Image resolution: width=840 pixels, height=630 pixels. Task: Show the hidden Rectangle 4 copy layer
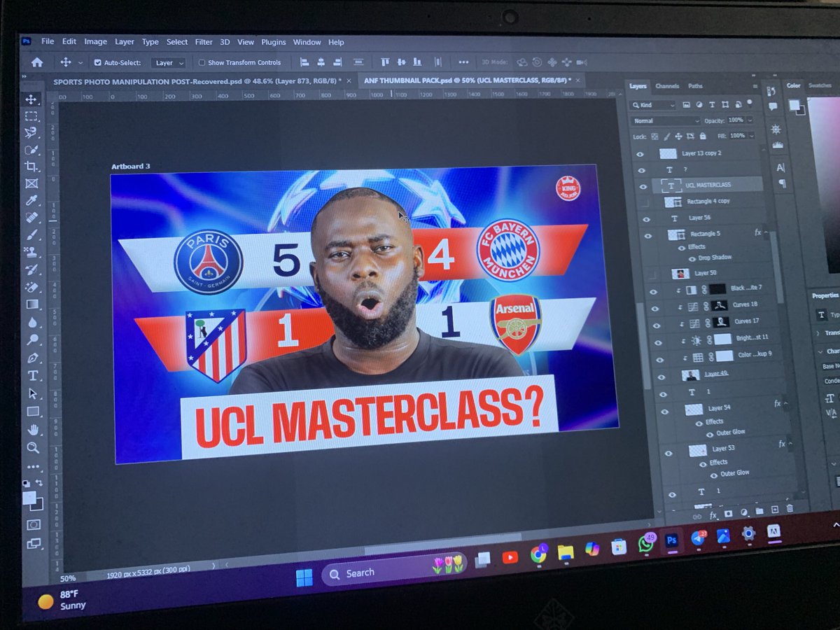[x=645, y=202]
